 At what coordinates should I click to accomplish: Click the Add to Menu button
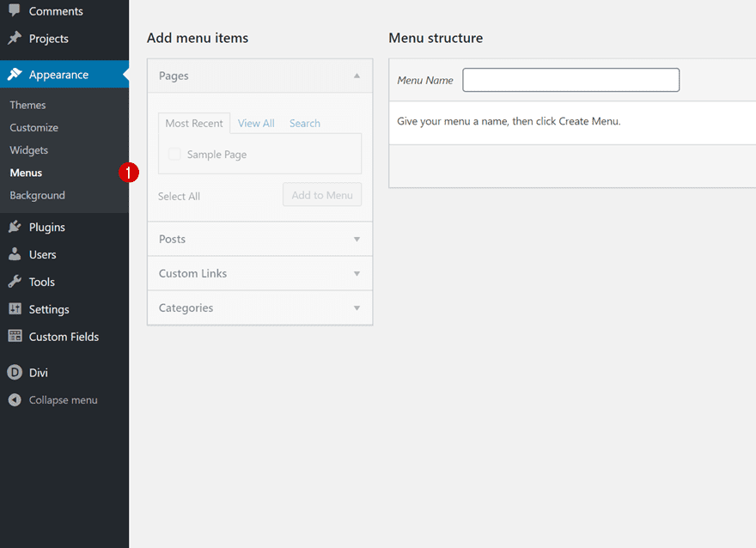(321, 194)
